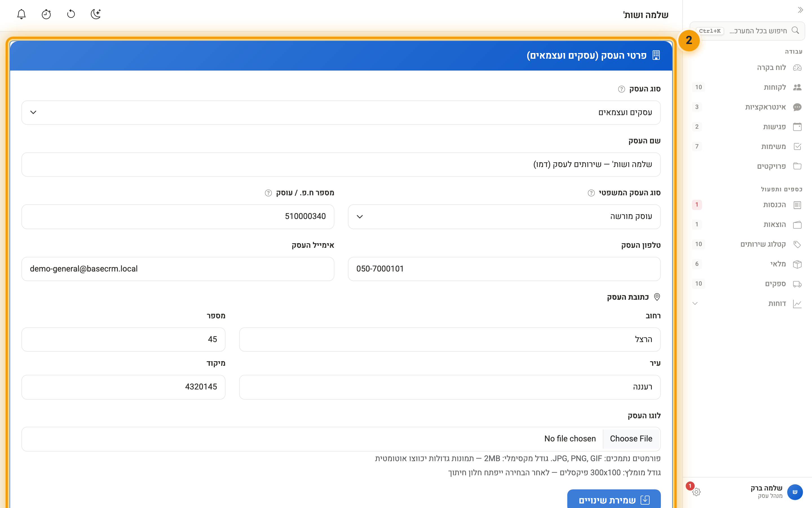Expand the דוחות reports section chevron
Viewport: 812px width, 508px height.
coord(695,303)
